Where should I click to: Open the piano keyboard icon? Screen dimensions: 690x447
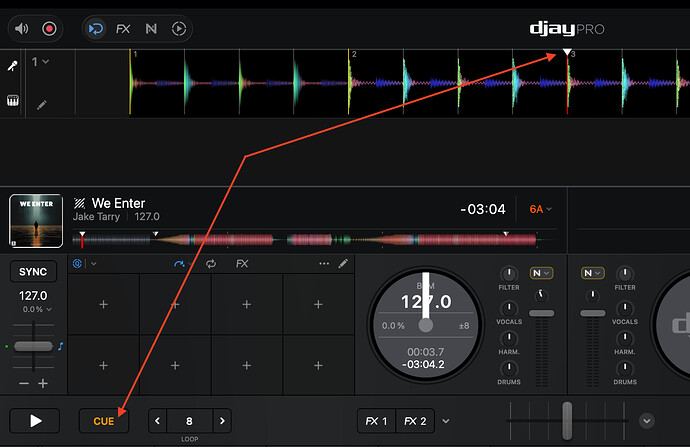point(12,101)
